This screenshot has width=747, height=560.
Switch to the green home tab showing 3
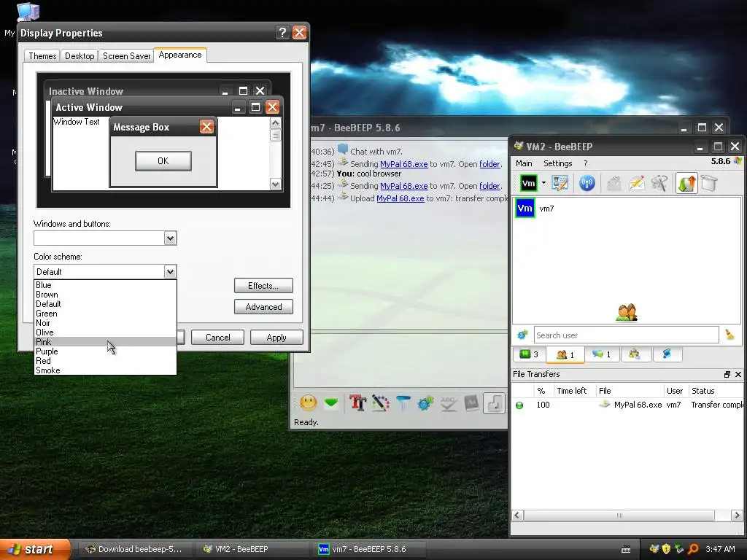coord(529,354)
